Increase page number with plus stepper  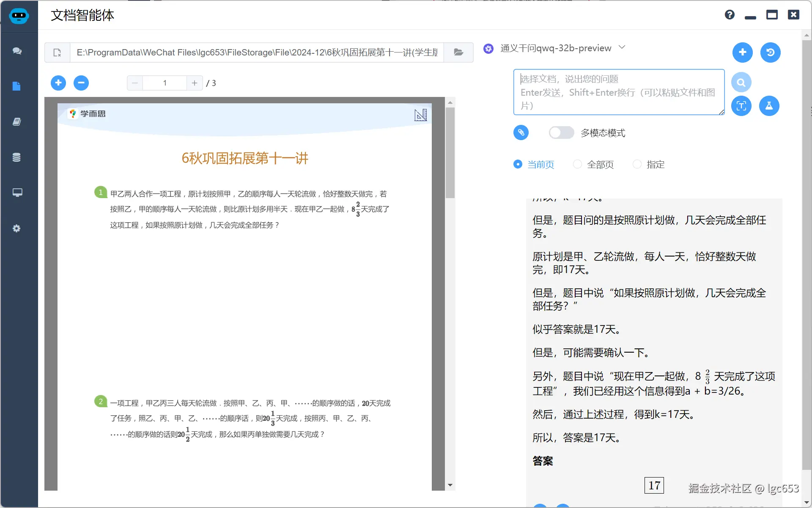[195, 83]
